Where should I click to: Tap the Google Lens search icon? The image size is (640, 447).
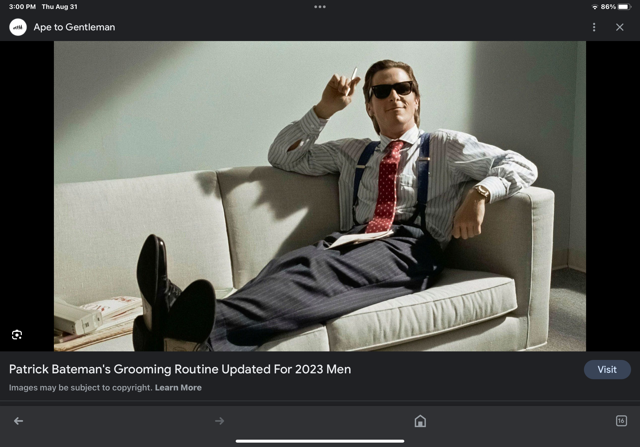17,335
